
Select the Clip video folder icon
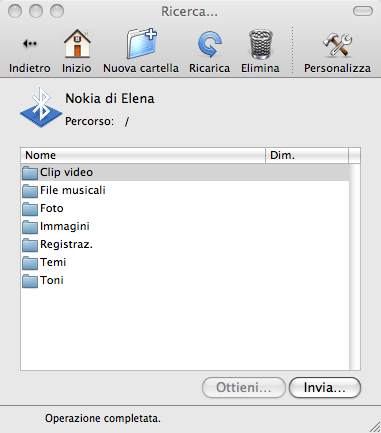click(30, 173)
